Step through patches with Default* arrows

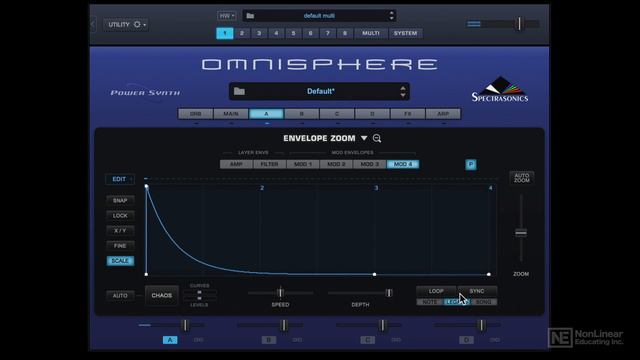(x=403, y=91)
